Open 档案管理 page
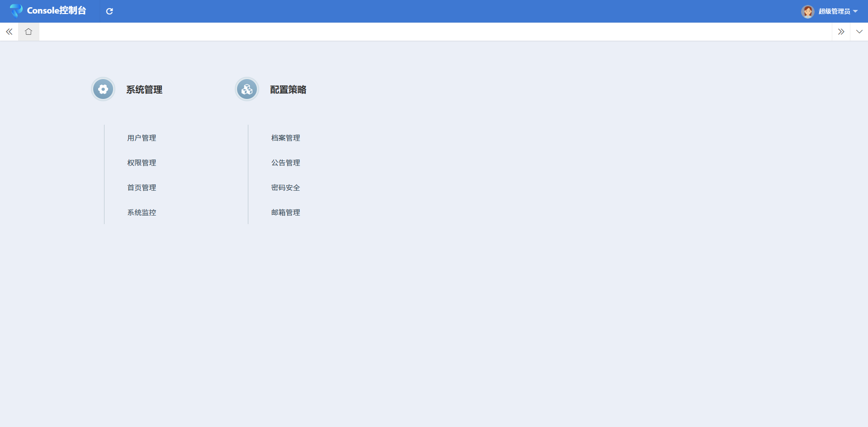This screenshot has height=427, width=868. [x=285, y=138]
